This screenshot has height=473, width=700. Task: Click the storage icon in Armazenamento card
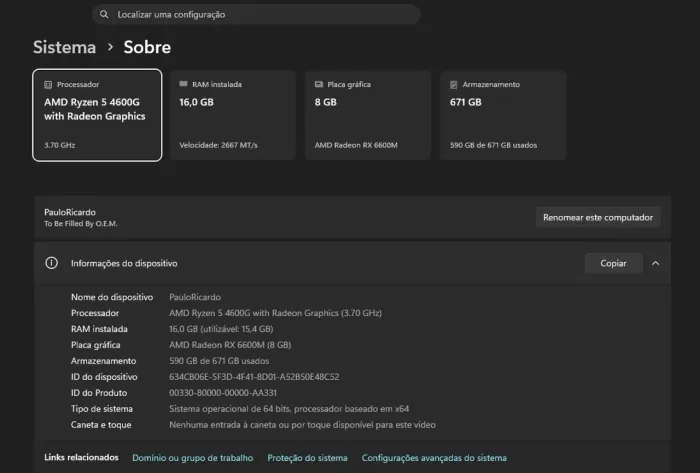(454, 85)
